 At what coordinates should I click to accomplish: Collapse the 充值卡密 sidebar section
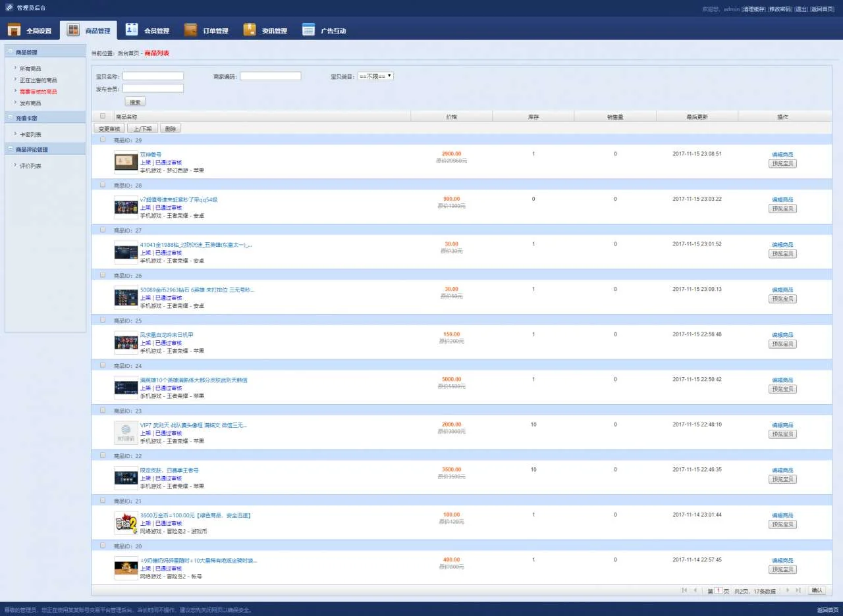pyautogui.click(x=11, y=117)
